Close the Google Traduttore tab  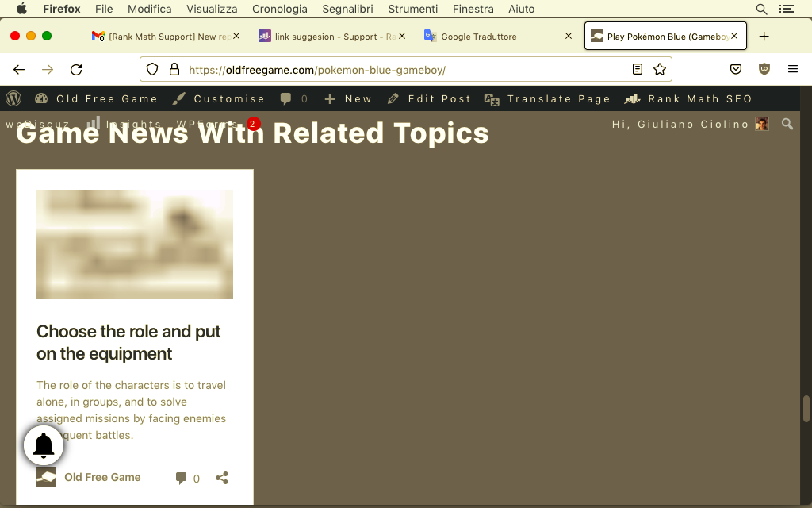pyautogui.click(x=568, y=36)
